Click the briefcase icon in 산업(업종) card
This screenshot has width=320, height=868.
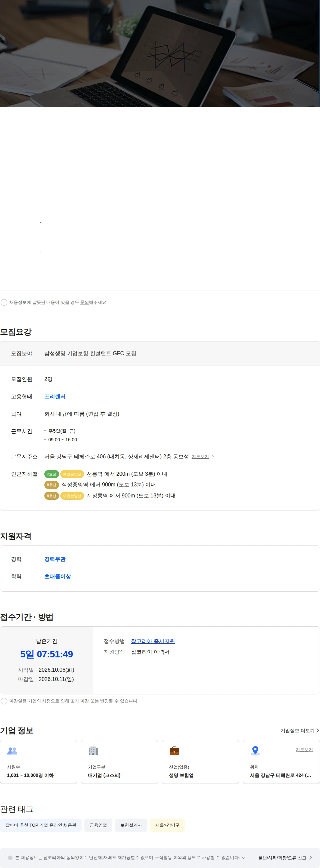pyautogui.click(x=174, y=751)
